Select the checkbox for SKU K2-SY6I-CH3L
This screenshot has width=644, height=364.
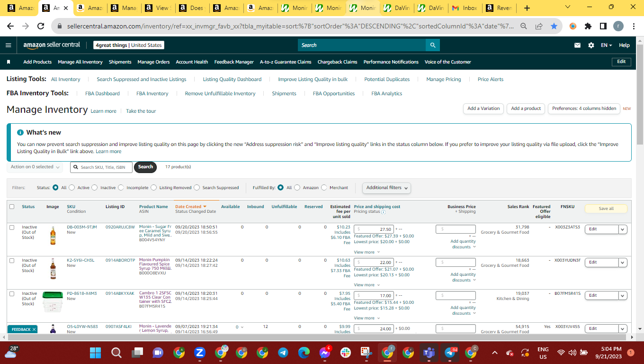click(x=12, y=261)
